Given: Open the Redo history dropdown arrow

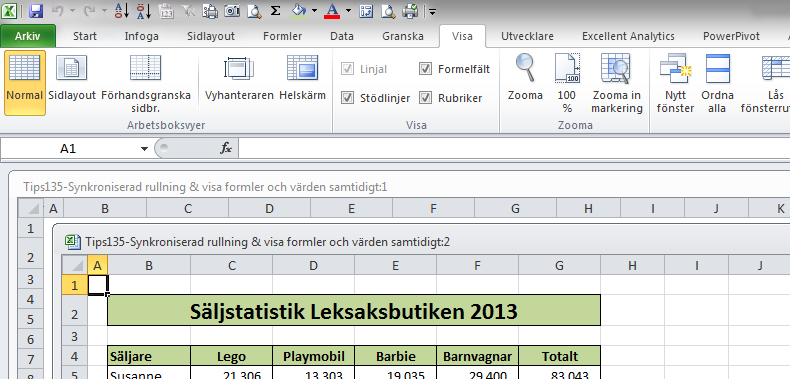Looking at the screenshot, I should (104, 11).
